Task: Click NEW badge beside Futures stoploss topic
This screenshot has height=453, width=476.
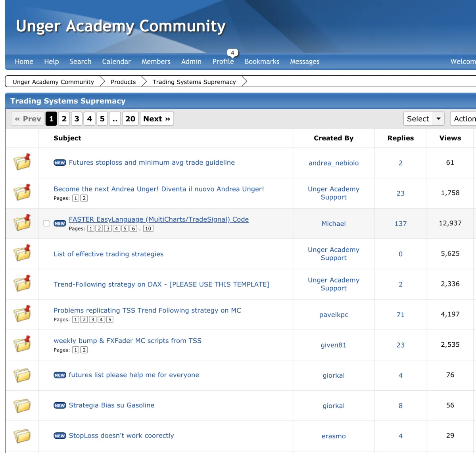Action: click(x=60, y=163)
